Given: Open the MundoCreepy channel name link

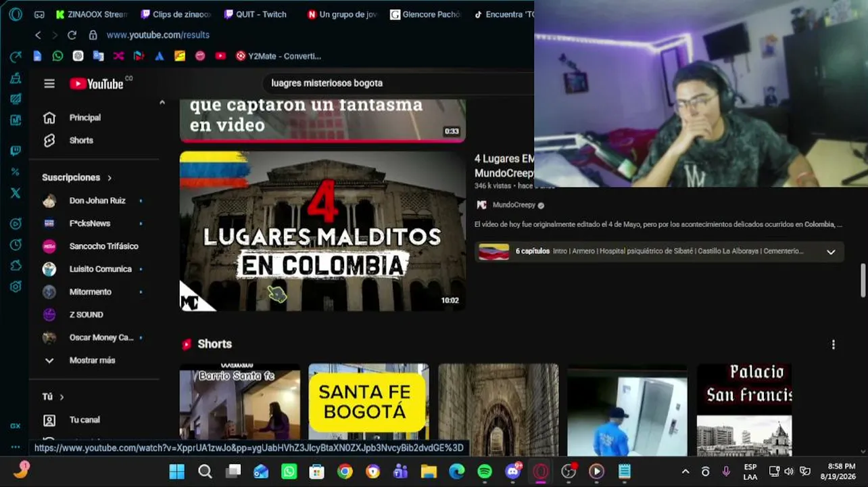Looking at the screenshot, I should click(514, 205).
